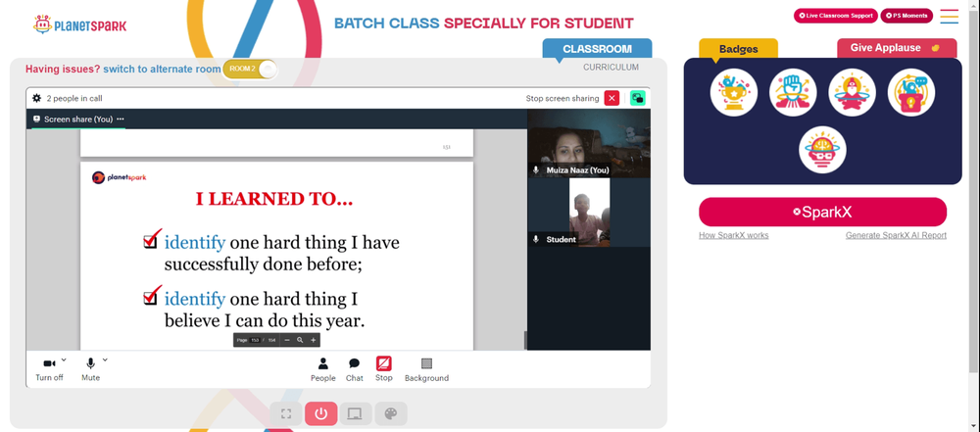Screen dimensions: 980x432
Task: Enter fullscreen mode with the expand icon
Action: pyautogui.click(x=286, y=413)
